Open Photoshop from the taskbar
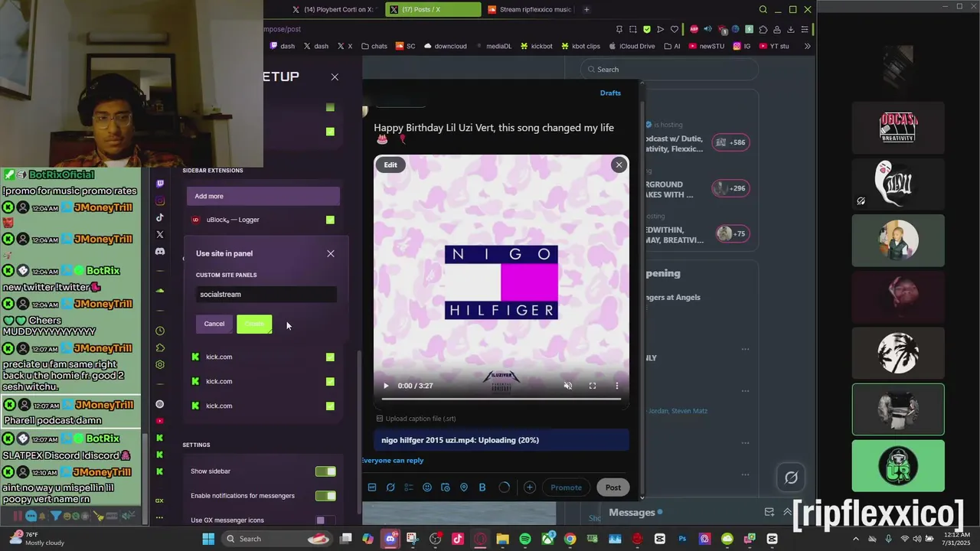The image size is (980, 551). click(x=682, y=539)
